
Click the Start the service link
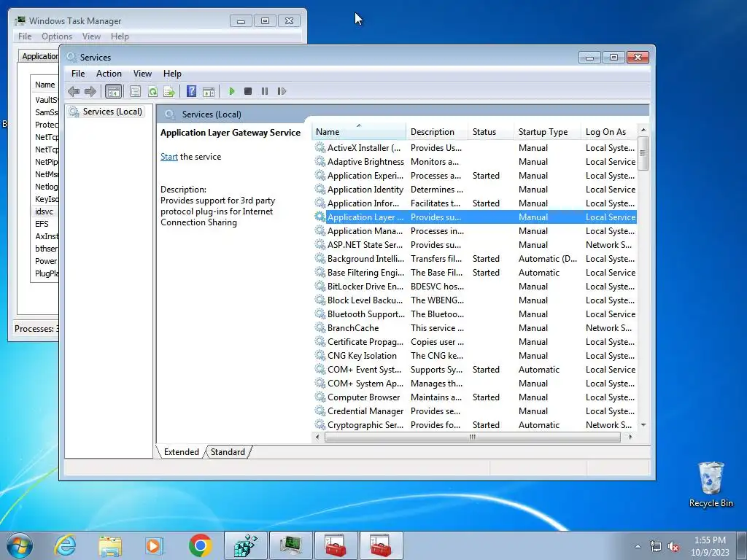tap(169, 157)
